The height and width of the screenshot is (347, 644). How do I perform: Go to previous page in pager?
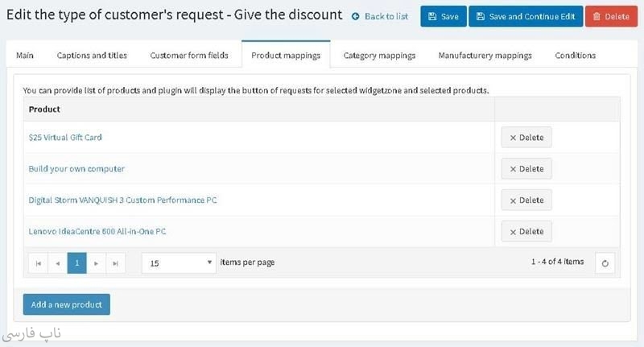tap(57, 262)
